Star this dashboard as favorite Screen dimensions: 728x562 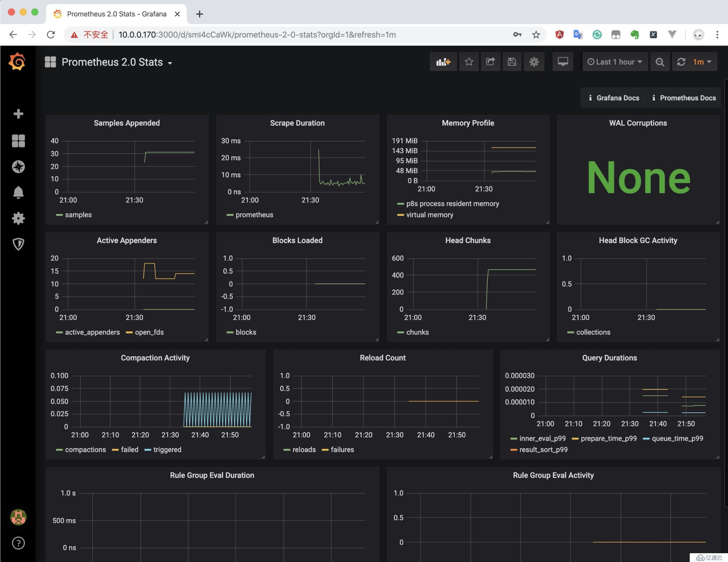point(469,62)
